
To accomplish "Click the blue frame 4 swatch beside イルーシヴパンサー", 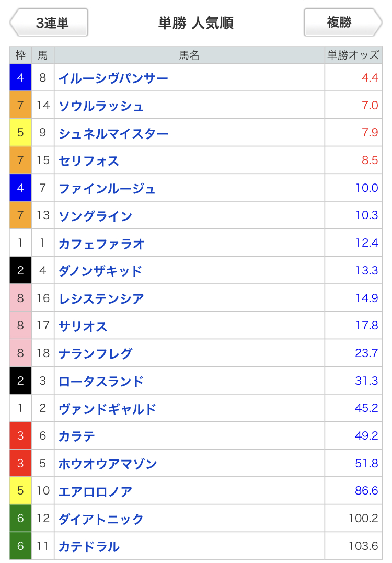I will click(20, 78).
